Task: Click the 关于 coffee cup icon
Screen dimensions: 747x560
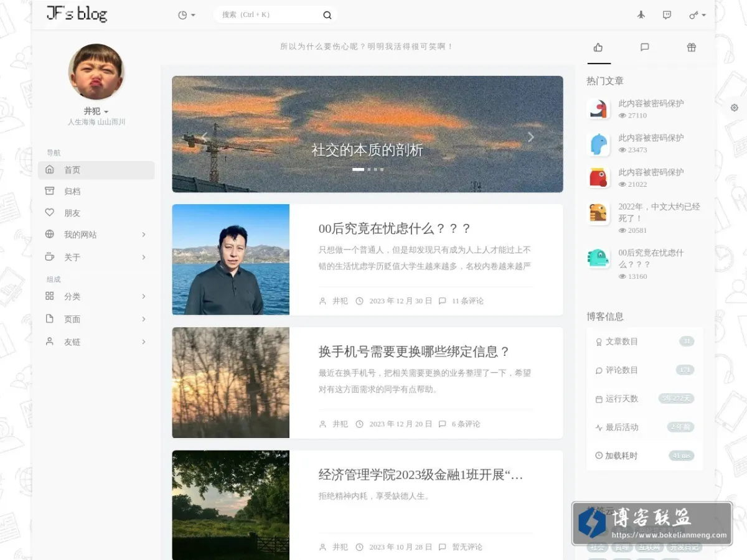Action: (x=50, y=256)
